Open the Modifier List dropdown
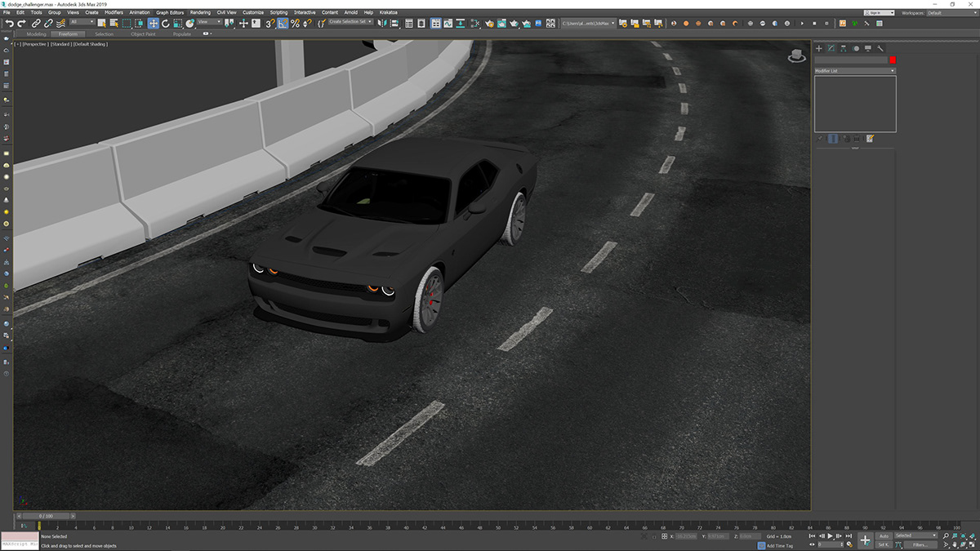Screen dimensions: 980x551 (x=853, y=70)
